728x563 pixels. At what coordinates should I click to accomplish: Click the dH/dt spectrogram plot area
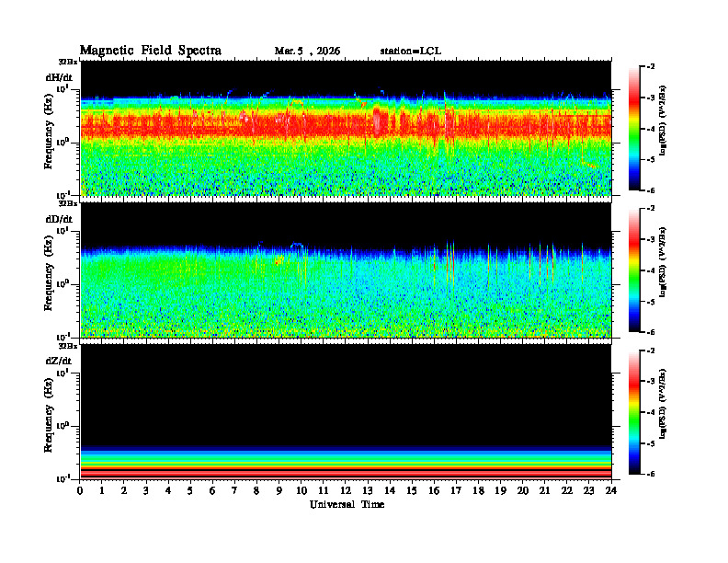[347, 128]
